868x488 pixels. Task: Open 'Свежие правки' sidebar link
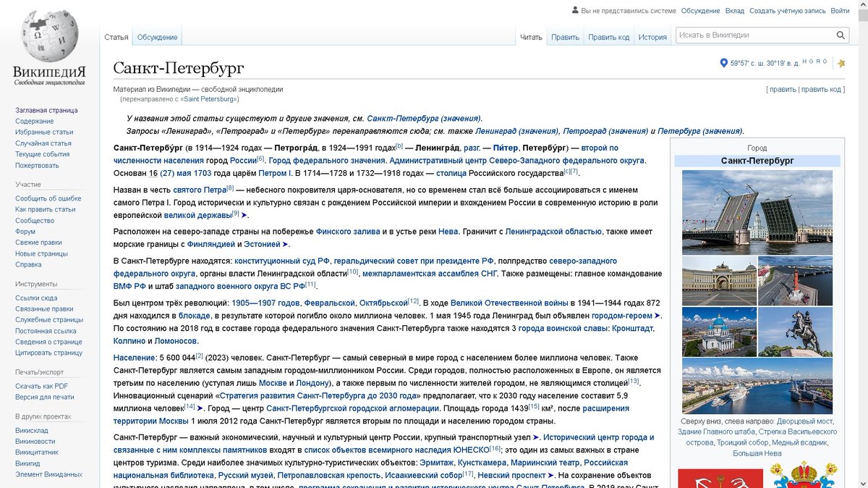38,243
